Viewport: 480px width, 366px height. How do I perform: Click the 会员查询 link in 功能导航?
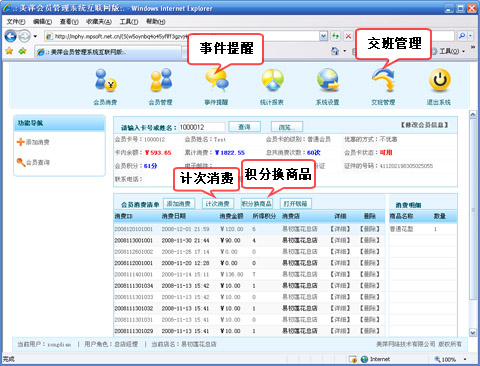pyautogui.click(x=38, y=163)
